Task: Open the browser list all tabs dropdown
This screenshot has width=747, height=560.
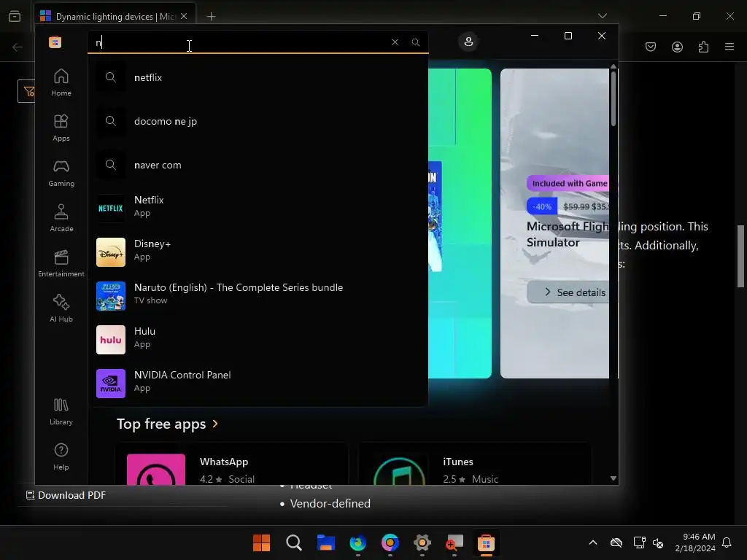Action: tap(603, 16)
